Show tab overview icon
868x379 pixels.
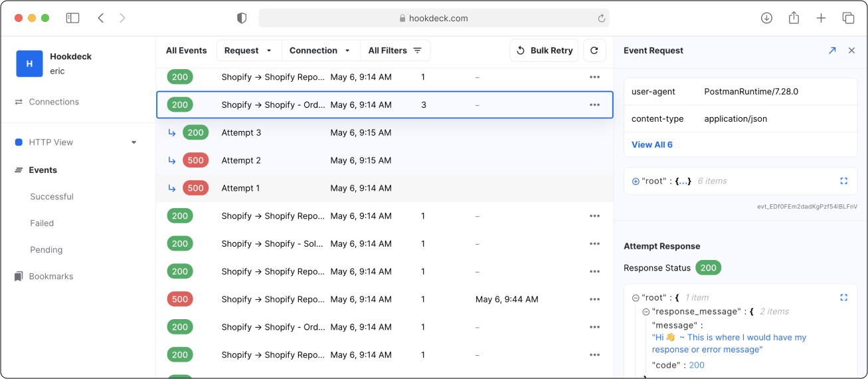(848, 18)
